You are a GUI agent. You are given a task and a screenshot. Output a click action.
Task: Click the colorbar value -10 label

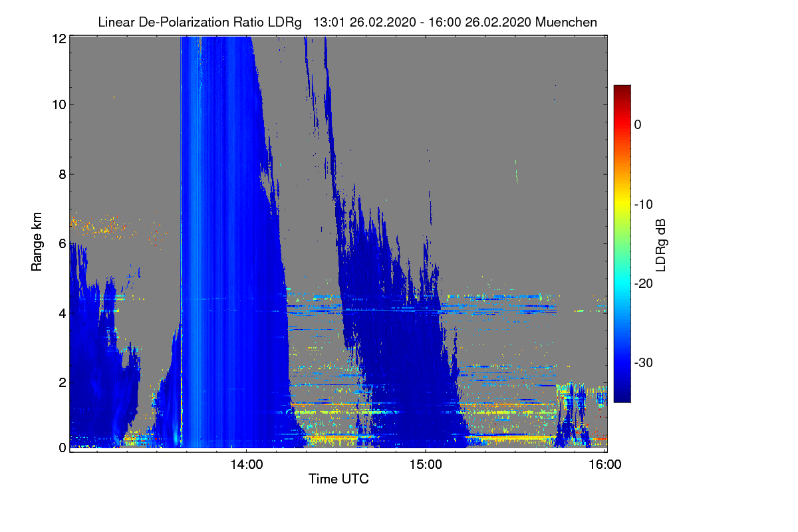(x=643, y=204)
